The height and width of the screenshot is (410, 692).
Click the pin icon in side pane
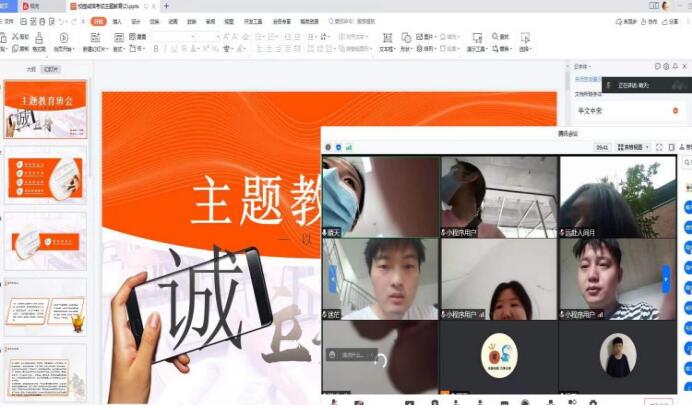[675, 66]
